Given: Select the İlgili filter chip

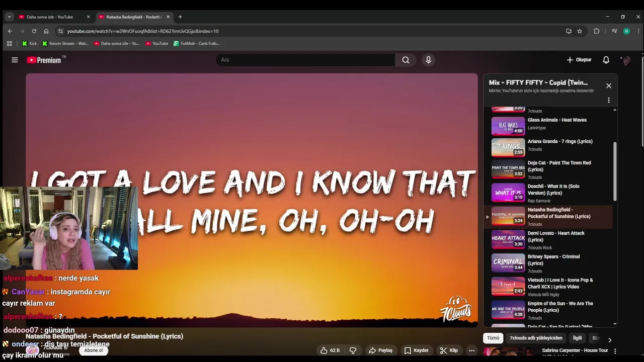Looking at the screenshot, I should pyautogui.click(x=577, y=338).
